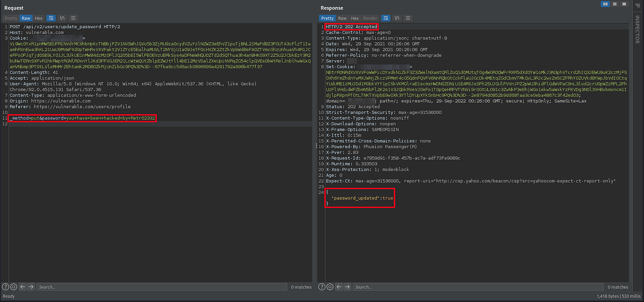
Task: Go to next match in Response search
Action: pyautogui.click(x=347, y=287)
